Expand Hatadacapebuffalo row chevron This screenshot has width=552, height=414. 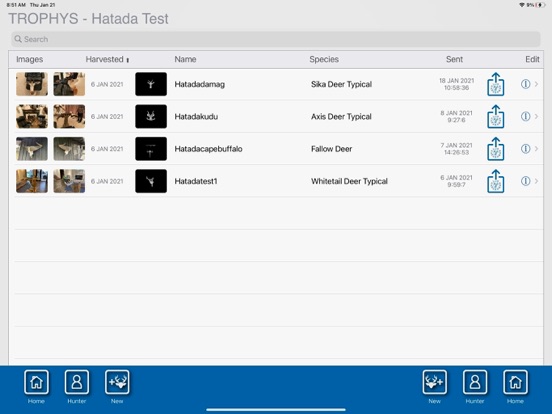pos(537,149)
